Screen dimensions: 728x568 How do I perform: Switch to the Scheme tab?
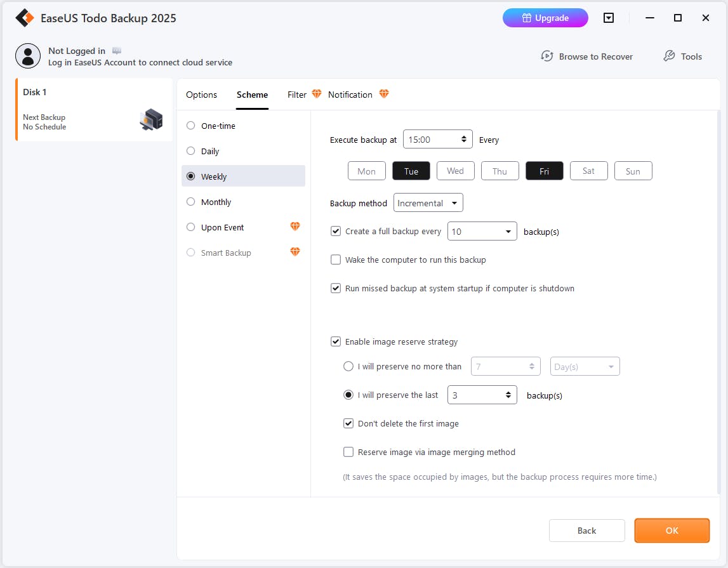(x=252, y=95)
